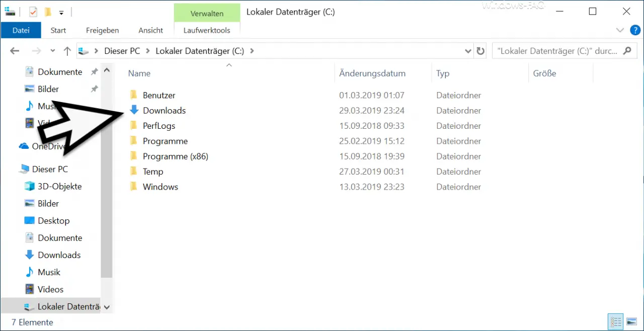Click the date 29.03.2019 23:24
Screen dimensions: 644x331
(x=372, y=110)
